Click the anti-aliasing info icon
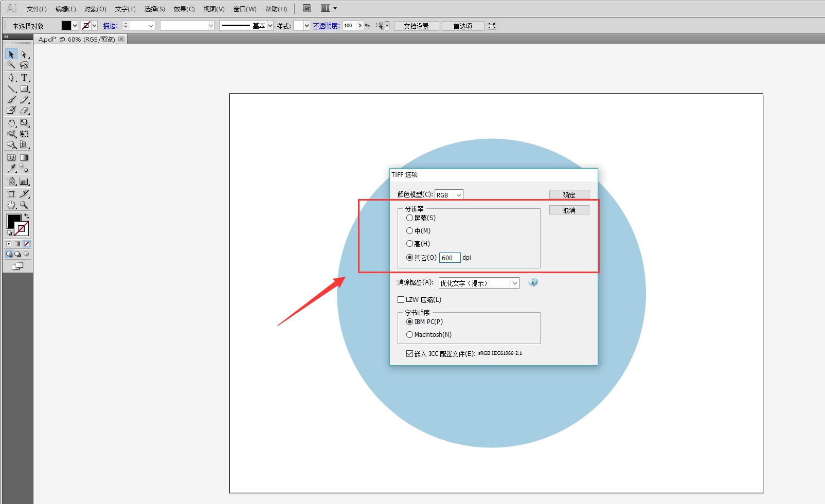 533,282
